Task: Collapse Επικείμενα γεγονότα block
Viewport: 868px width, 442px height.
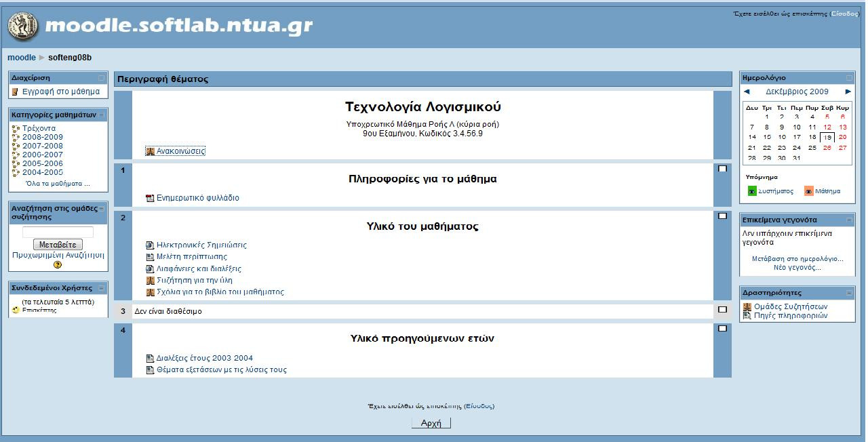Action: click(x=849, y=220)
